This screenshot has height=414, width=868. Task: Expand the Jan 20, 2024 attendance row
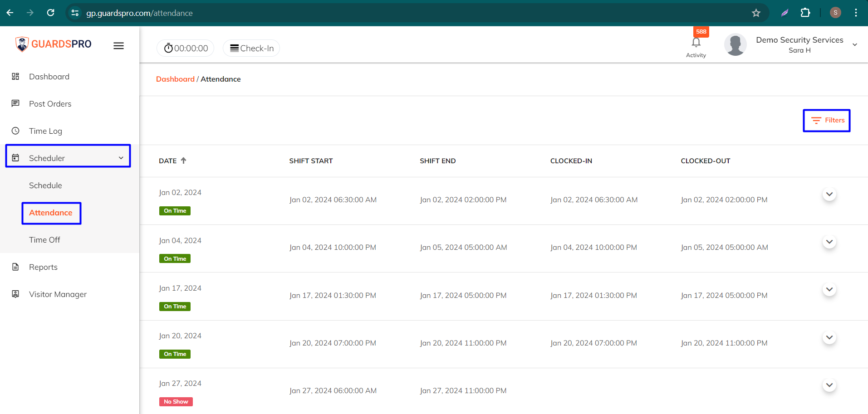coord(829,337)
